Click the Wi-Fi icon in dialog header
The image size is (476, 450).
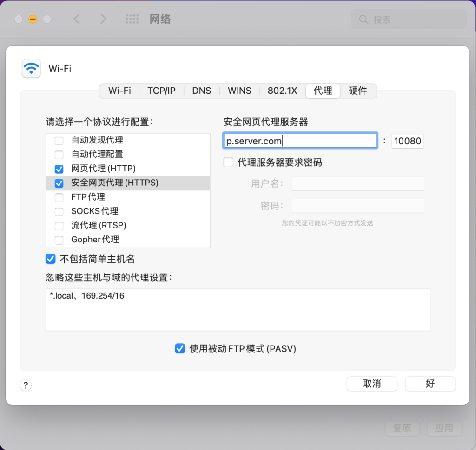coord(31,69)
